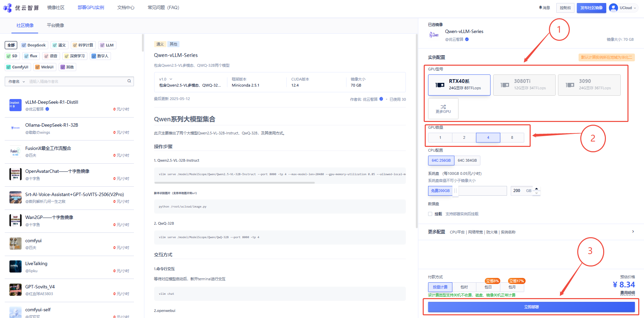
Task: Filter images by LLM tag
Action: pyautogui.click(x=107, y=45)
